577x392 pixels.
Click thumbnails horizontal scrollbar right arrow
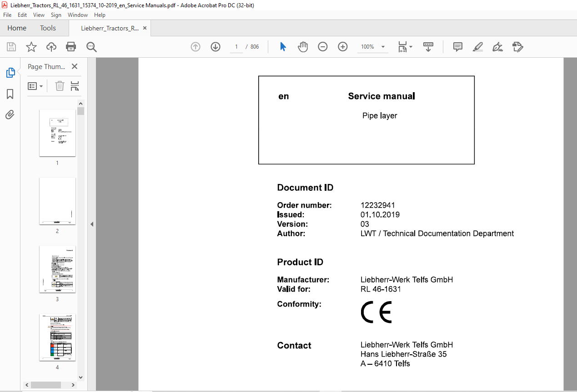click(x=74, y=385)
